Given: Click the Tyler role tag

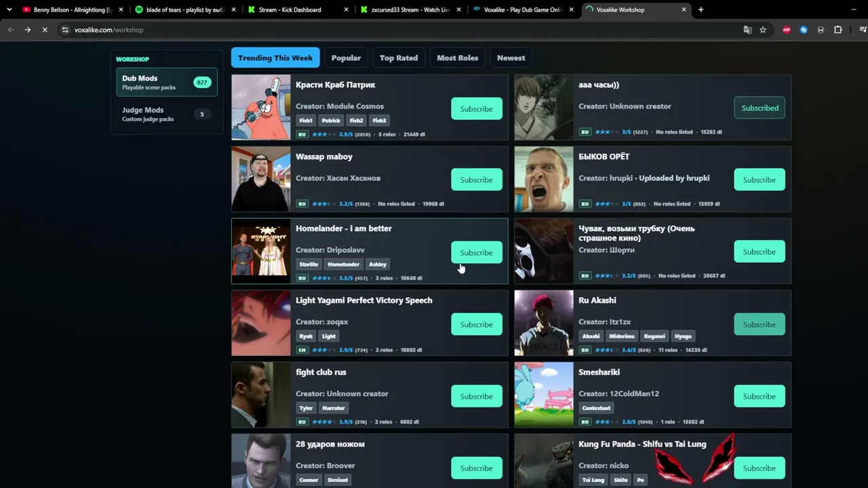Looking at the screenshot, I should [x=307, y=408].
